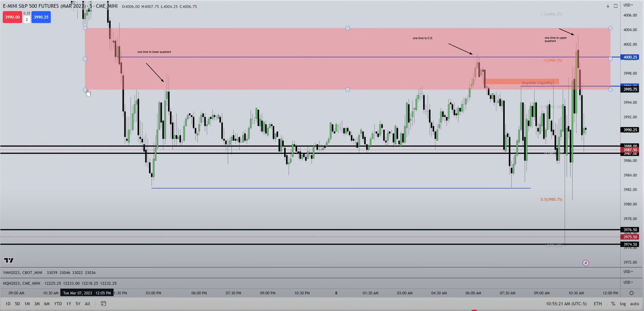This screenshot has width=644, height=311.
Task: Click the top-middle square handle of red rectangle
Action: [x=348, y=28]
